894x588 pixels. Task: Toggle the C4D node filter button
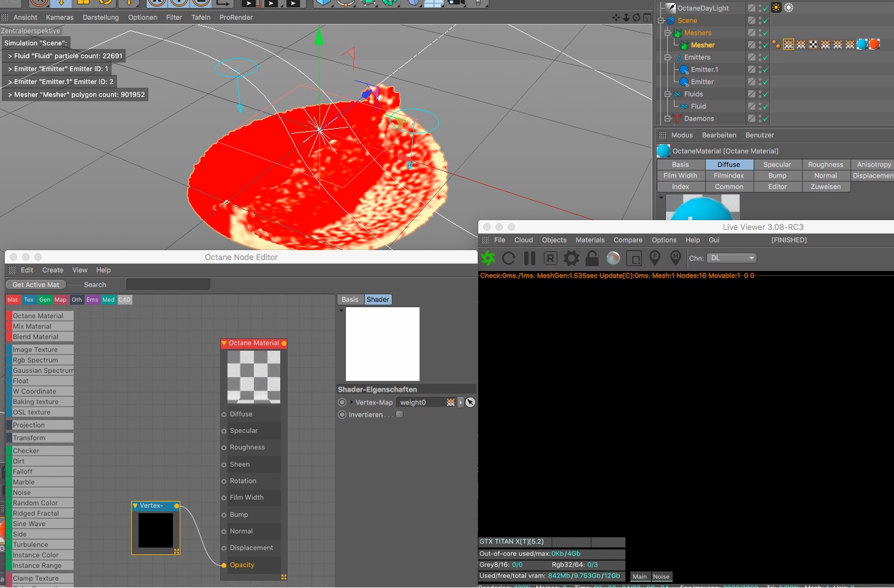pyautogui.click(x=124, y=300)
